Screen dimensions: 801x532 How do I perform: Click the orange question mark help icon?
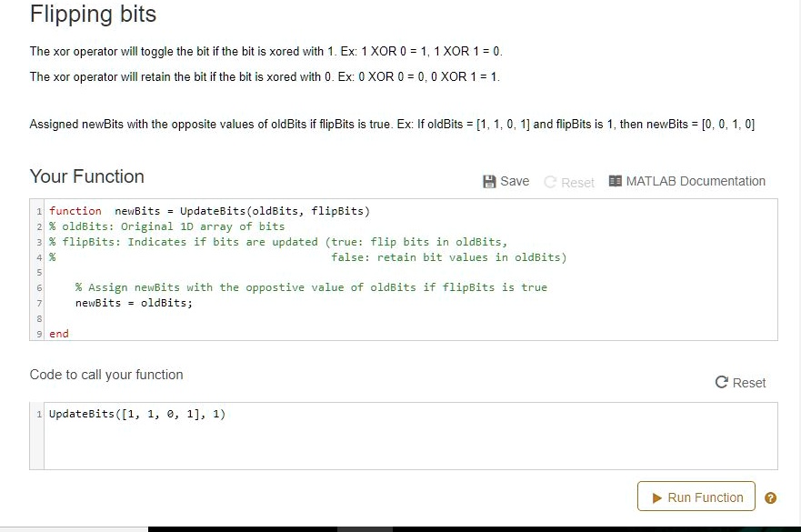pos(770,497)
